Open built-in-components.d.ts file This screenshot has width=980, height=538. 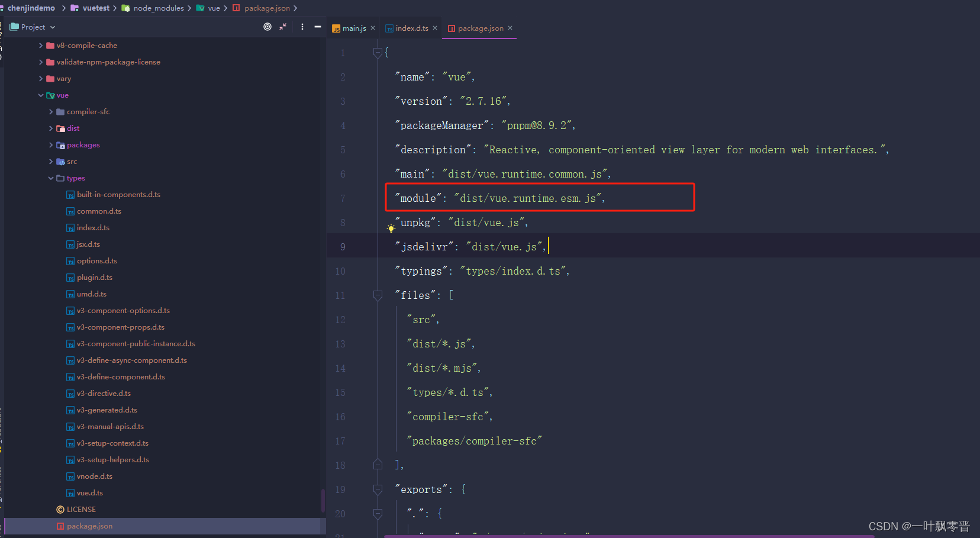118,195
